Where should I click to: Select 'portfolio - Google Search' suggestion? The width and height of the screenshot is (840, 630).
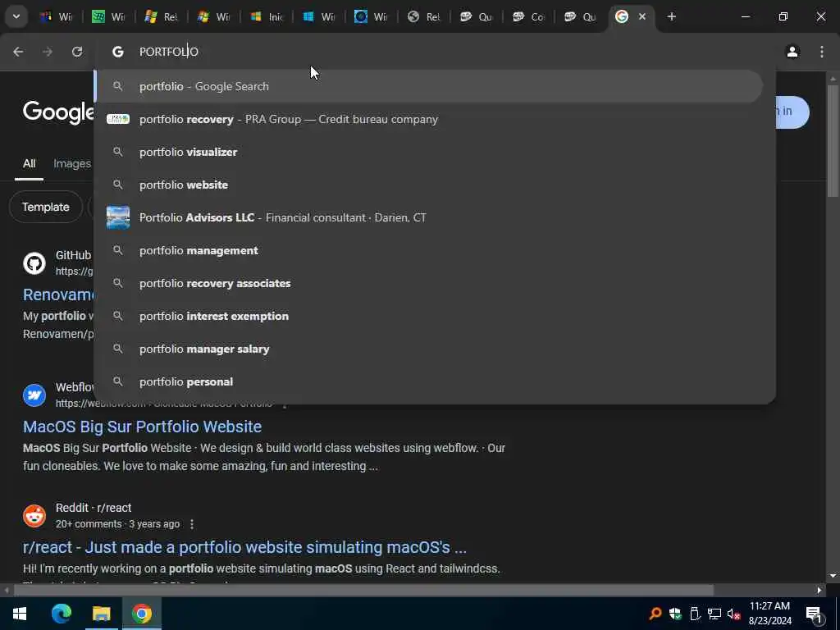(428, 86)
